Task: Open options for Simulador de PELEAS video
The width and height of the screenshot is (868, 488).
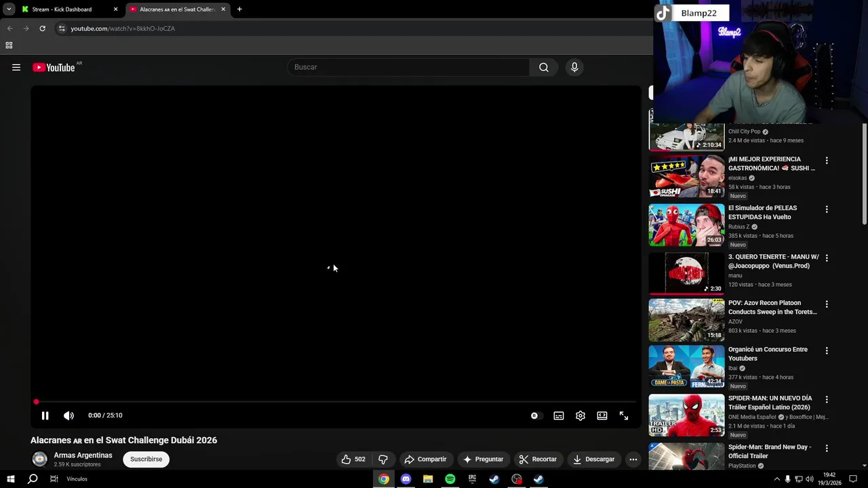Action: (x=826, y=209)
